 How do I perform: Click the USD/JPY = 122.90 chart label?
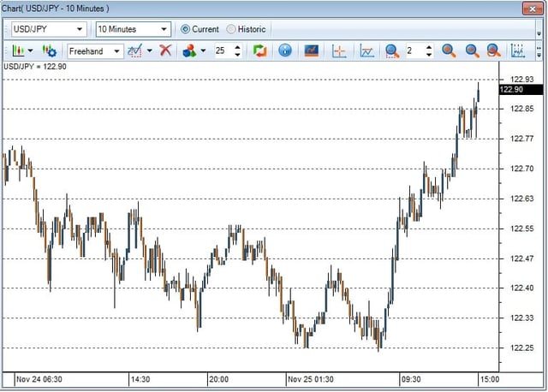tap(35, 67)
